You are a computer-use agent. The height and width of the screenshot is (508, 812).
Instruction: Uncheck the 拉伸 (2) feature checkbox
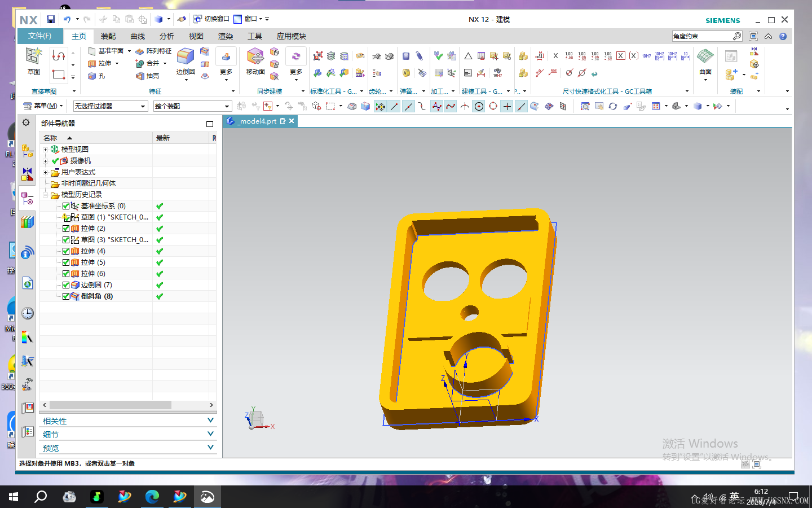(66, 229)
